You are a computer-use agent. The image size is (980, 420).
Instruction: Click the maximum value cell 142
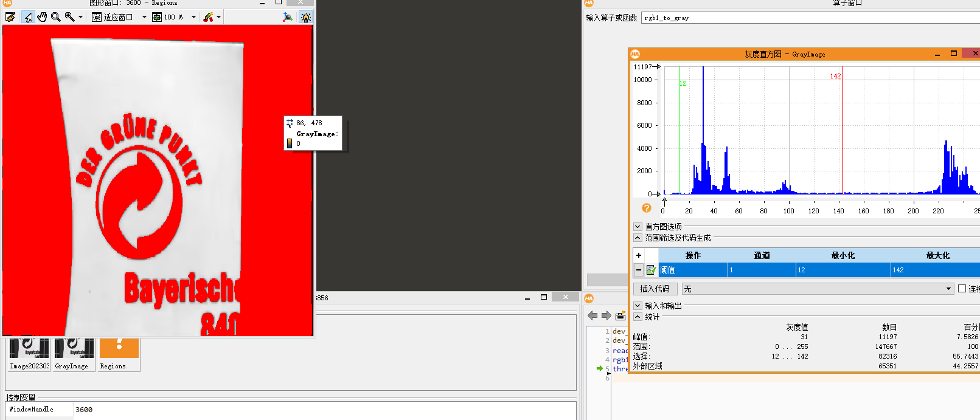point(936,270)
